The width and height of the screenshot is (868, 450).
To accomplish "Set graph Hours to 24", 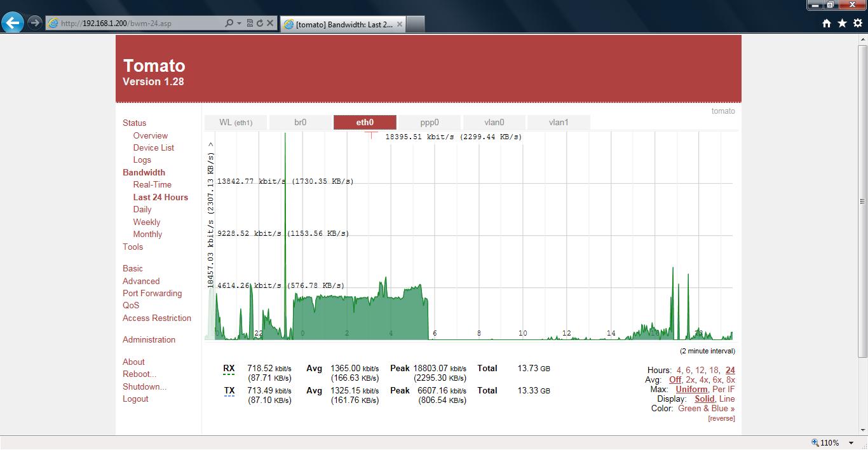I will (x=730, y=370).
